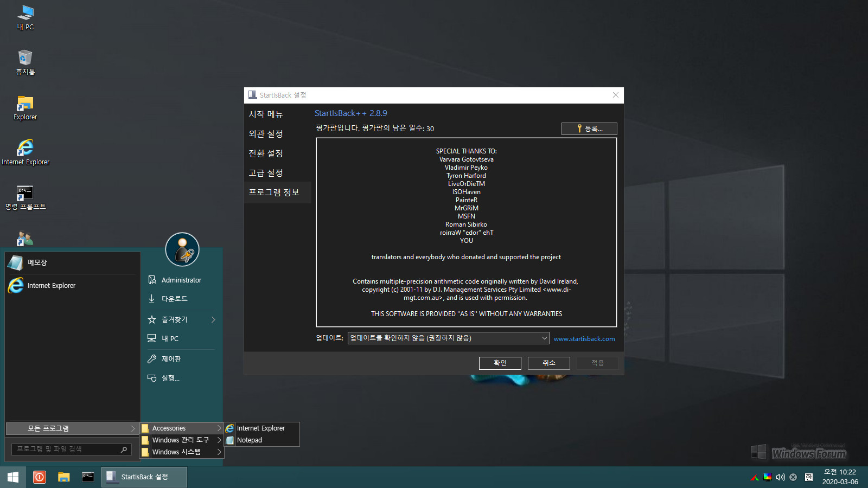
Task: Switch to StartIsBack 설정 taskbar button
Action: point(144,477)
